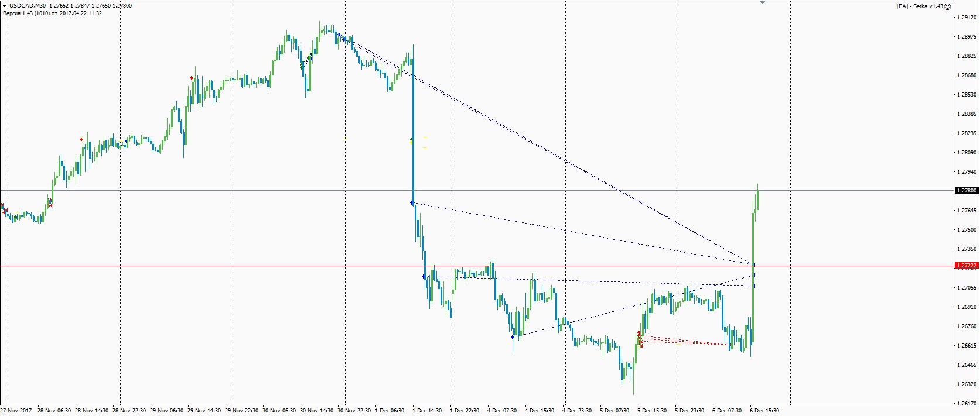Click the Версия 1.43 (1010) version line
Screen dimensions: 980x416
coord(52,13)
